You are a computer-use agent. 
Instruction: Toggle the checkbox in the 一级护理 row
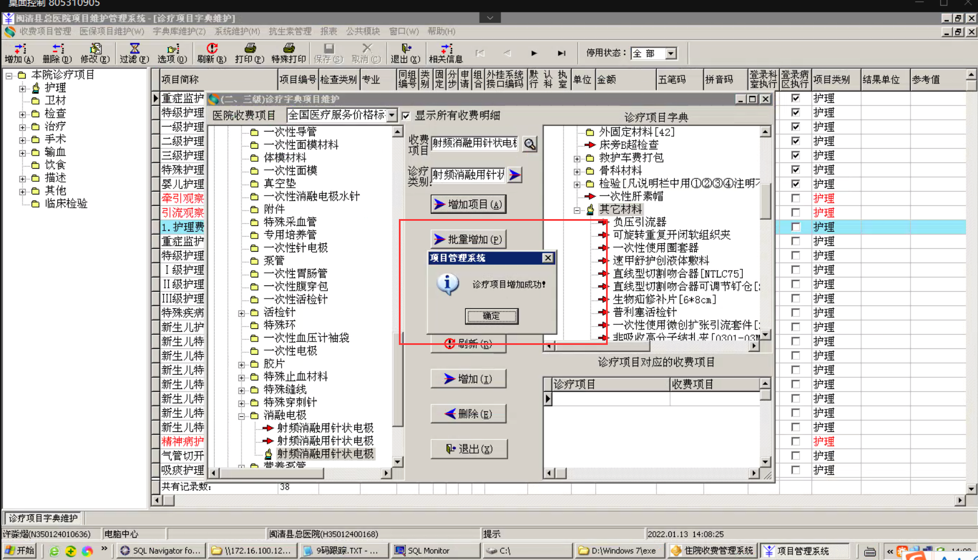tap(795, 126)
